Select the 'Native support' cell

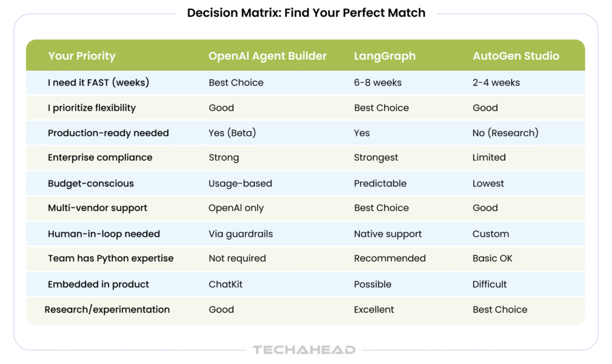(388, 234)
